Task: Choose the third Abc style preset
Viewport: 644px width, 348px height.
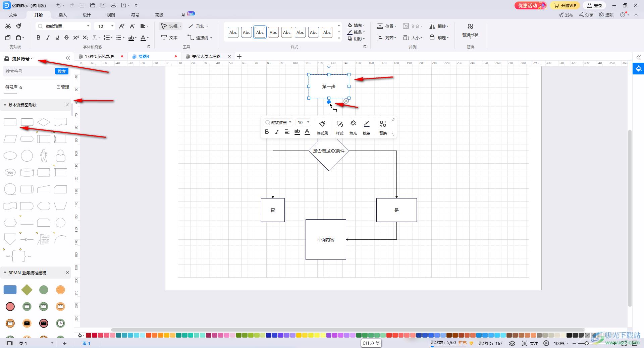Action: (x=260, y=32)
